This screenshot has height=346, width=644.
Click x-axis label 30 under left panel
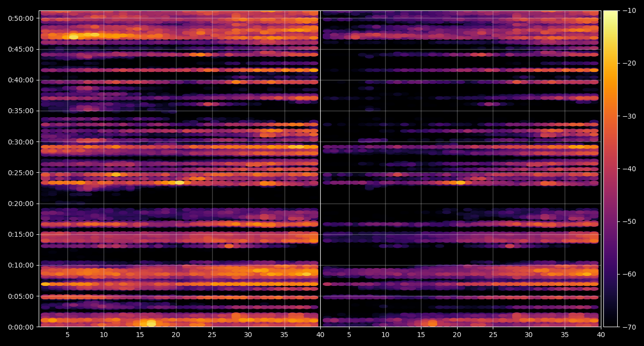(248, 335)
